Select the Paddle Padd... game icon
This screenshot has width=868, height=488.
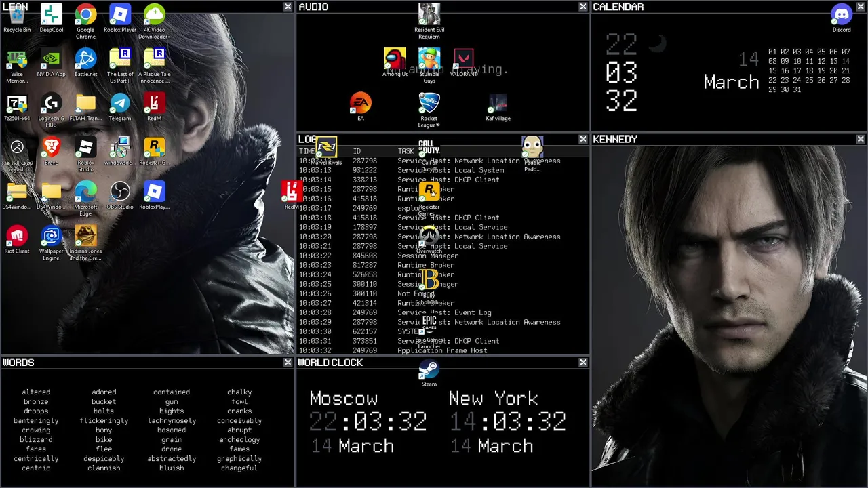532,155
